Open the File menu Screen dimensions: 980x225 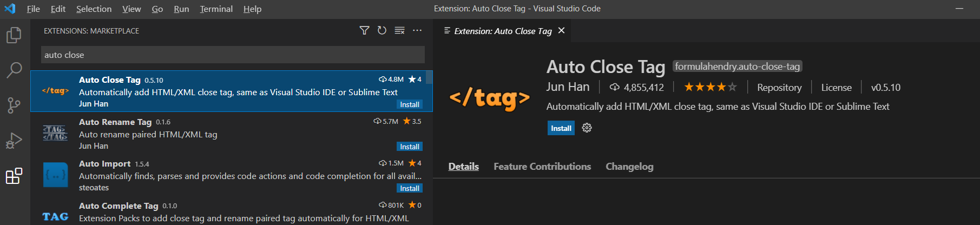[33, 9]
